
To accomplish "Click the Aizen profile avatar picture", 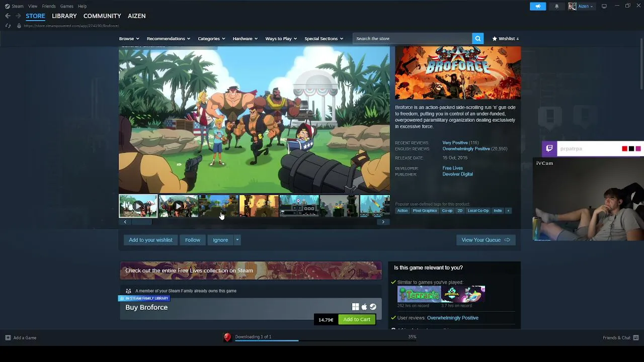I will coord(572,6).
